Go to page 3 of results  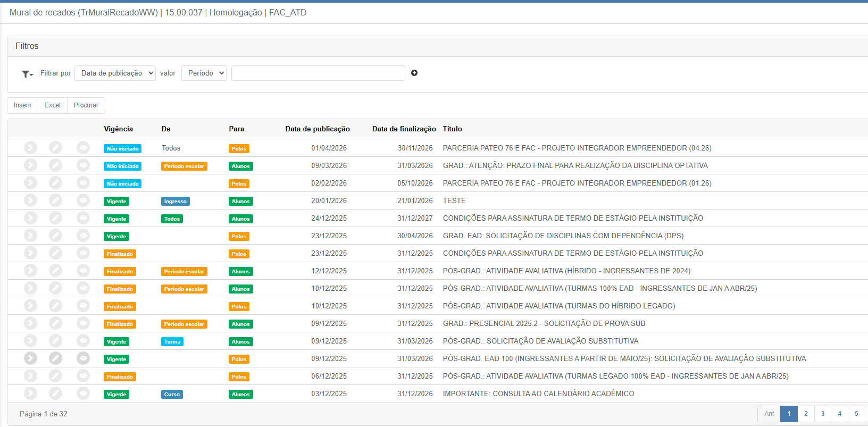coord(823,414)
